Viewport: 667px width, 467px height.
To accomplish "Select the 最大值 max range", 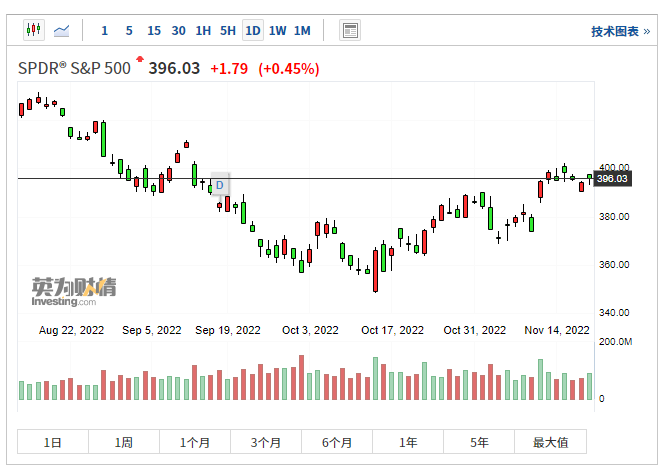I will point(550,442).
